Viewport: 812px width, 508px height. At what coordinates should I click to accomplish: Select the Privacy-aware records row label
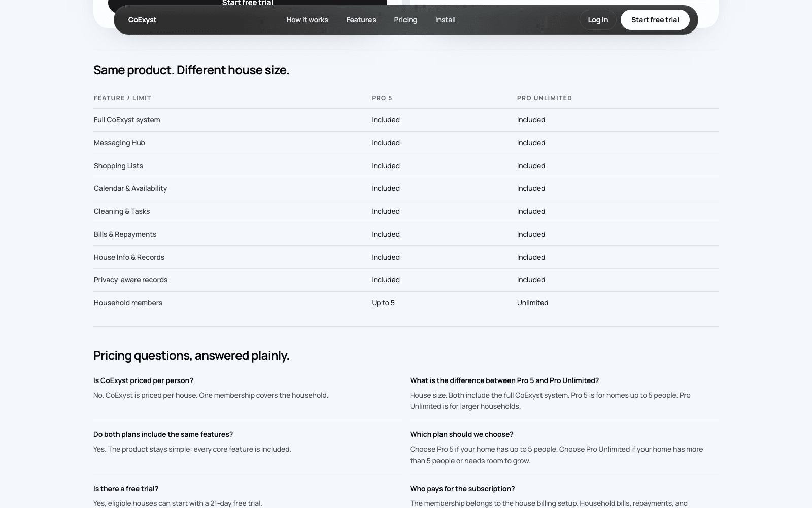130,280
